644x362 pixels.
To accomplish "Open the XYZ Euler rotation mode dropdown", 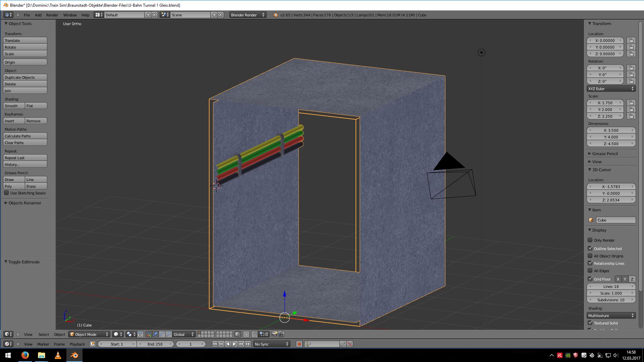I will click(x=611, y=89).
